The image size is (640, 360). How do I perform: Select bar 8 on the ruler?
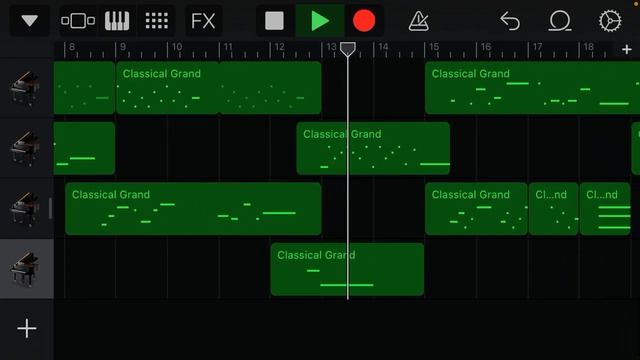72,47
